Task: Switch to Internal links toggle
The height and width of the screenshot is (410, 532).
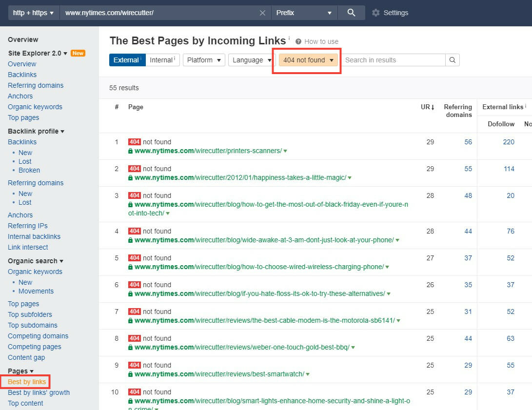Action: (x=162, y=60)
